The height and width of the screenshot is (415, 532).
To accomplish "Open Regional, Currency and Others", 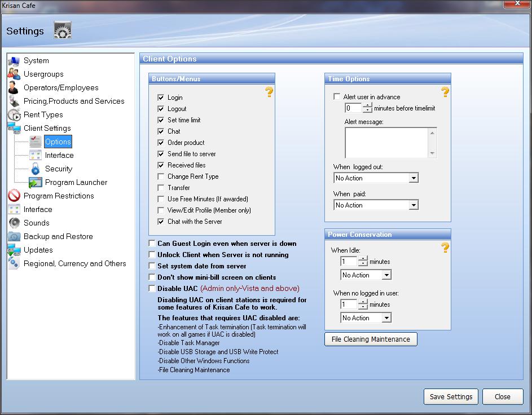I will (74, 264).
